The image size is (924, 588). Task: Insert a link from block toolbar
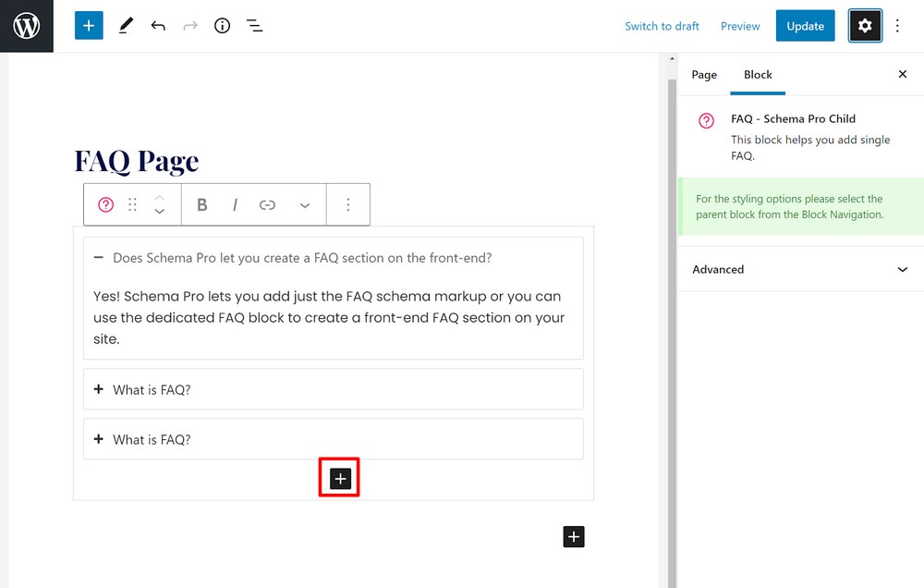point(268,204)
